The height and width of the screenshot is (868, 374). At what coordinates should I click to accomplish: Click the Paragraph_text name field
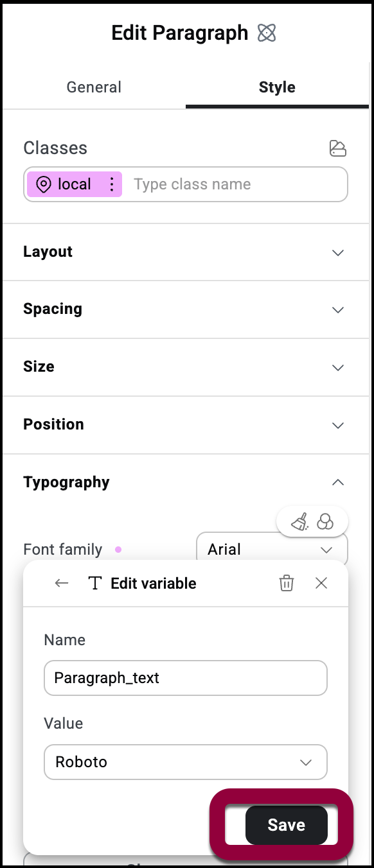tap(186, 678)
